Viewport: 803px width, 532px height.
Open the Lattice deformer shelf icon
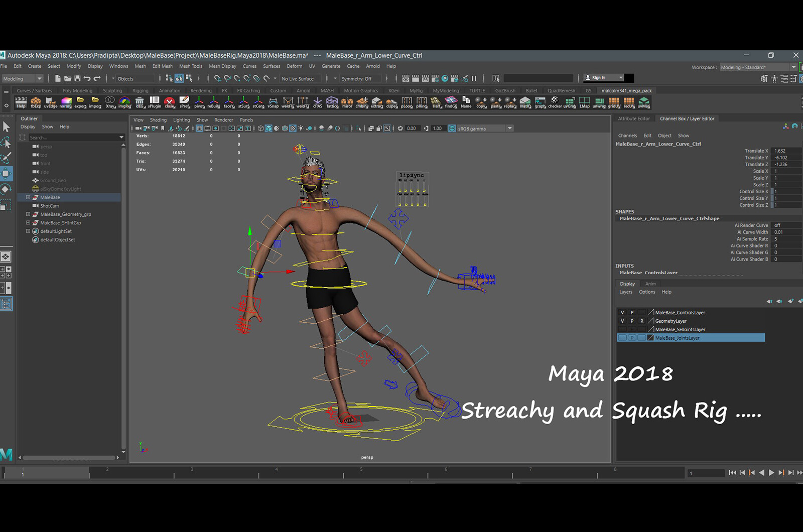pyautogui.click(x=332, y=103)
